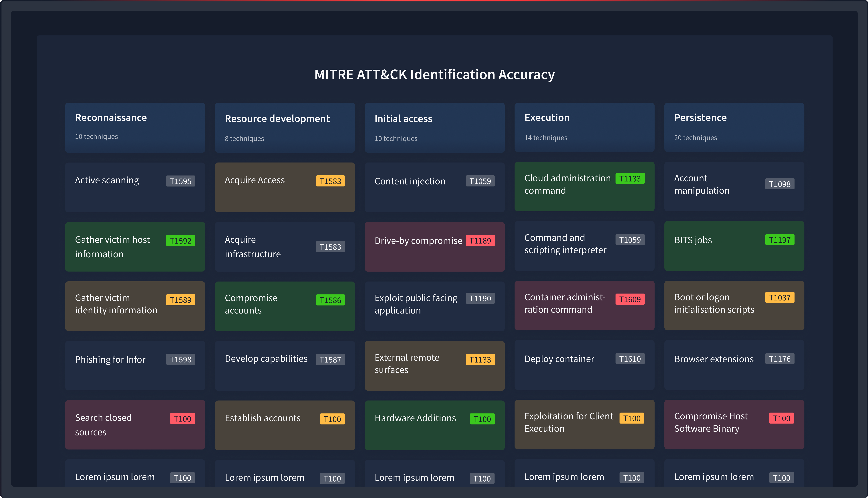Image resolution: width=868 pixels, height=498 pixels.
Task: Click the orange T1583 badge on Acquire Access
Action: coord(330,181)
